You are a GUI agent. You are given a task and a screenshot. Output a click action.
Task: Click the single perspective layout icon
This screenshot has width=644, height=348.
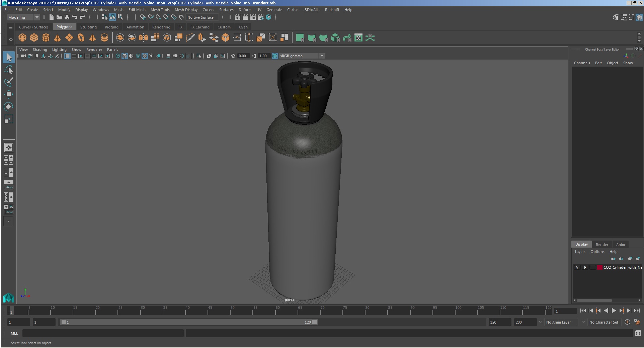pyautogui.click(x=9, y=148)
